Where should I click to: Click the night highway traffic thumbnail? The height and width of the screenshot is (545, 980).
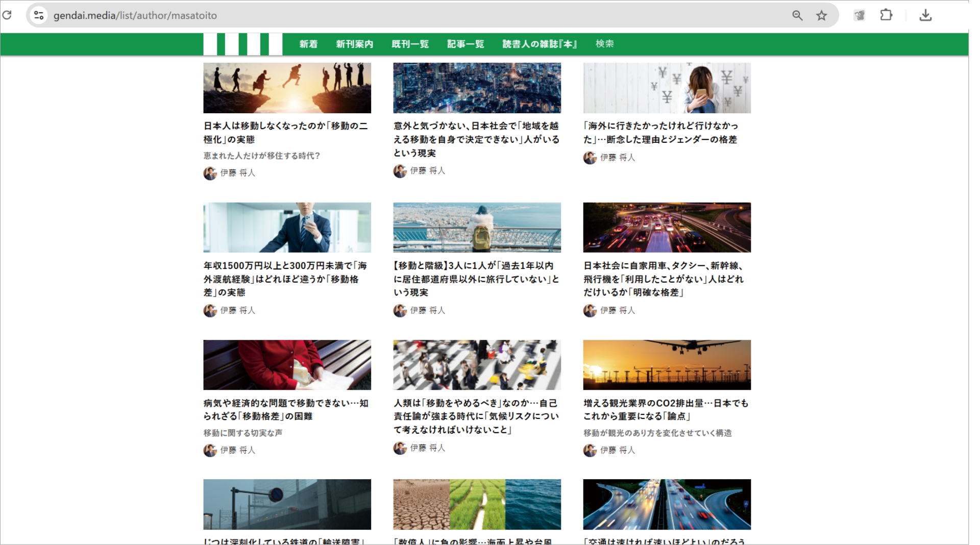(x=667, y=228)
